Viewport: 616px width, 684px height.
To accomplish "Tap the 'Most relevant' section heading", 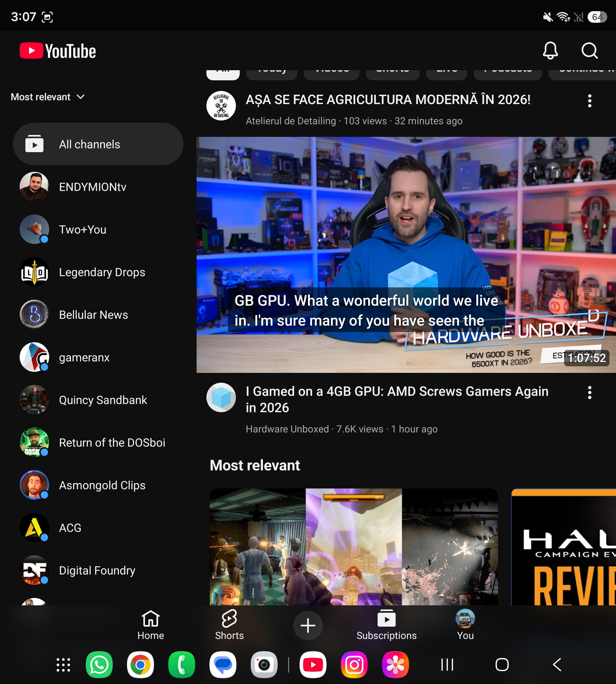I will coord(255,465).
